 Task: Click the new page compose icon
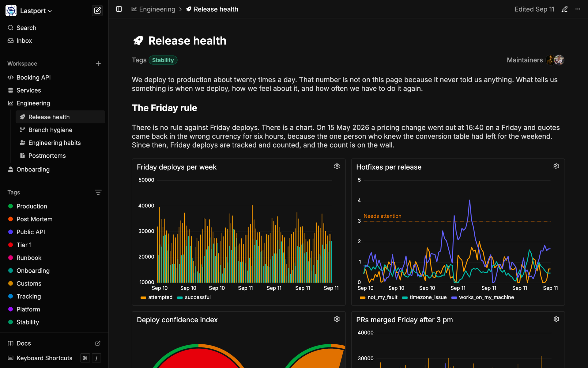tap(97, 11)
